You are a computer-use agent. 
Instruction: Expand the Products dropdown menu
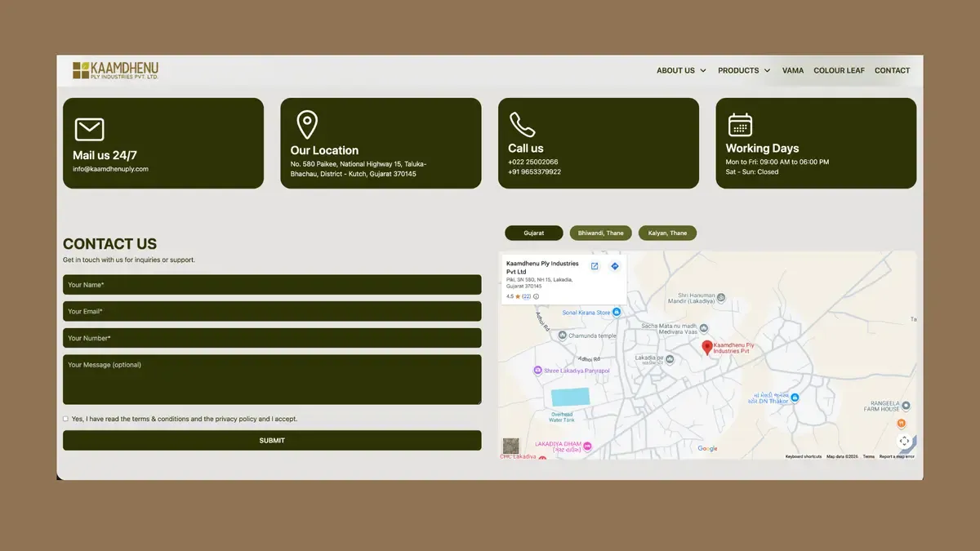[x=743, y=71]
